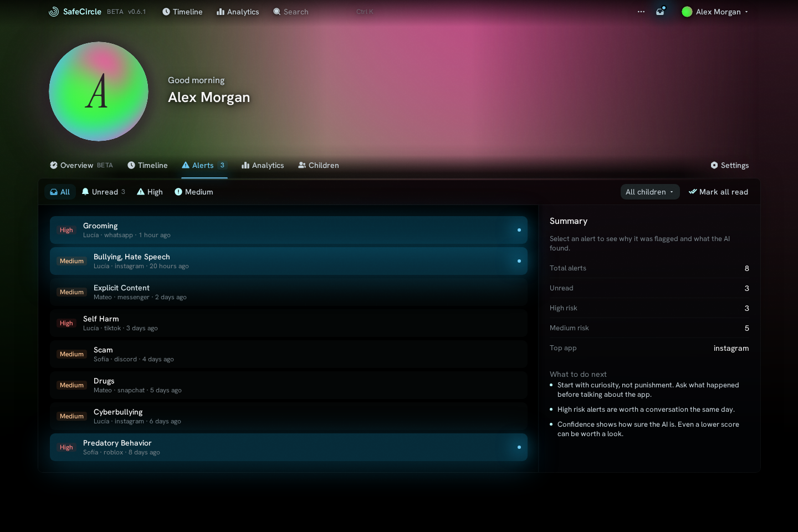Open the notifications inbox icon
The width and height of the screenshot is (798, 532).
(x=660, y=12)
